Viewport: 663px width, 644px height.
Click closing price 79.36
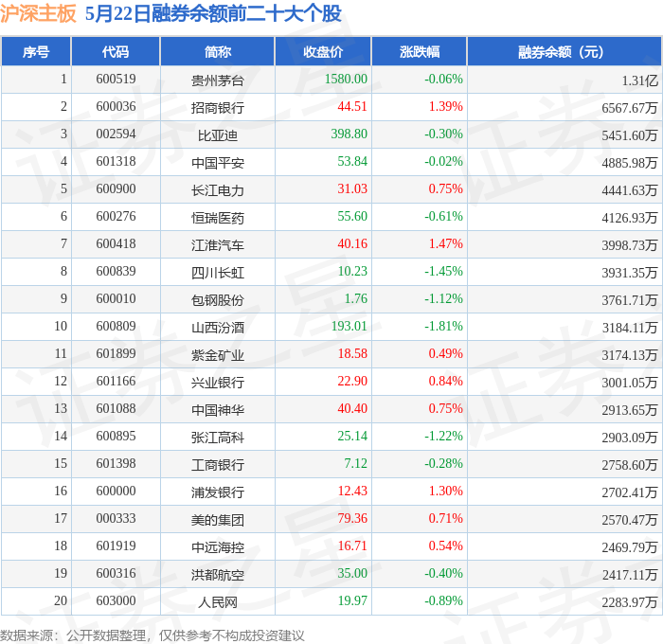(x=352, y=519)
